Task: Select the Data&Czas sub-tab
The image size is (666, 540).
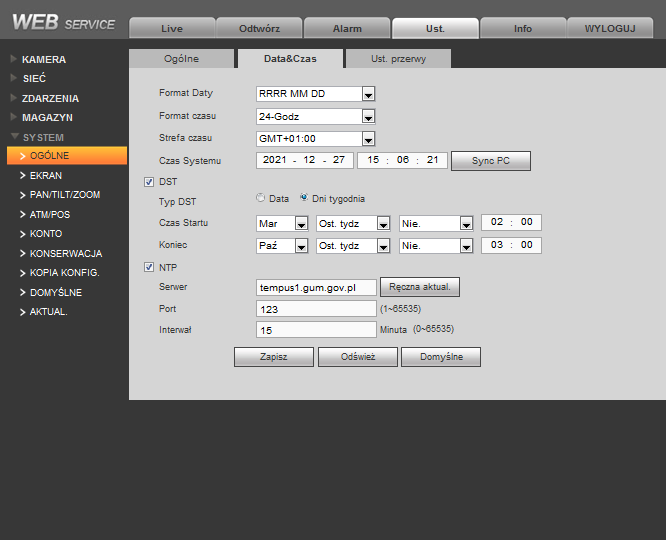Action: [291, 59]
